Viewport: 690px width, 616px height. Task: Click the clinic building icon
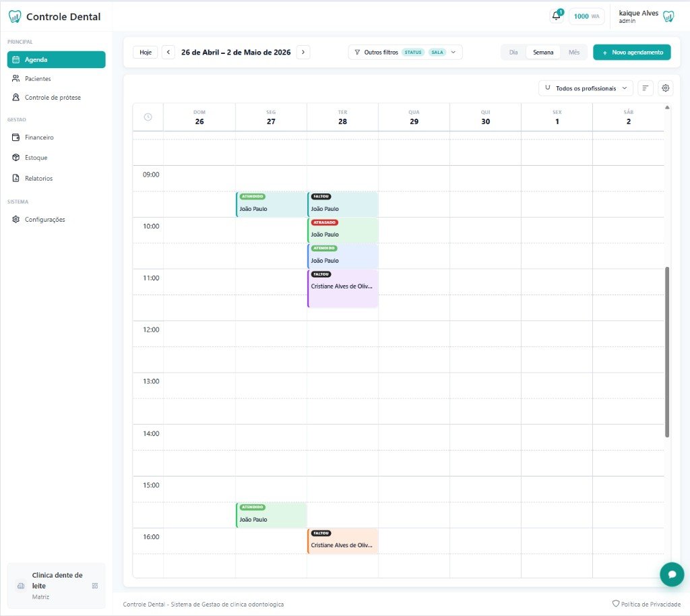click(21, 586)
